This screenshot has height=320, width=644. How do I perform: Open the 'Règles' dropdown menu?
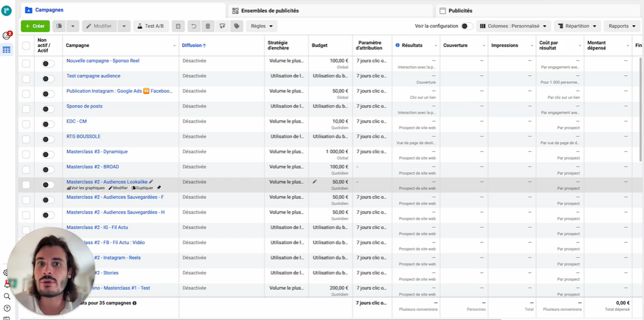262,26
